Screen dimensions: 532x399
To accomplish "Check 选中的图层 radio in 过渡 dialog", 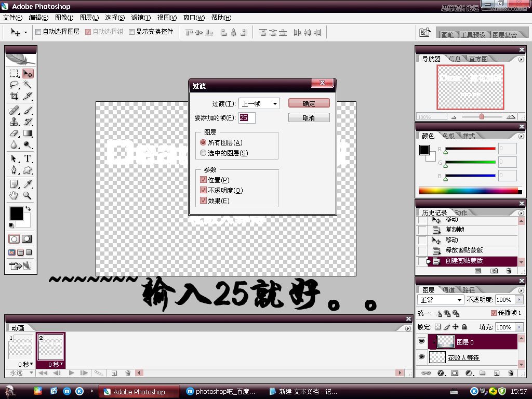I will (202, 151).
